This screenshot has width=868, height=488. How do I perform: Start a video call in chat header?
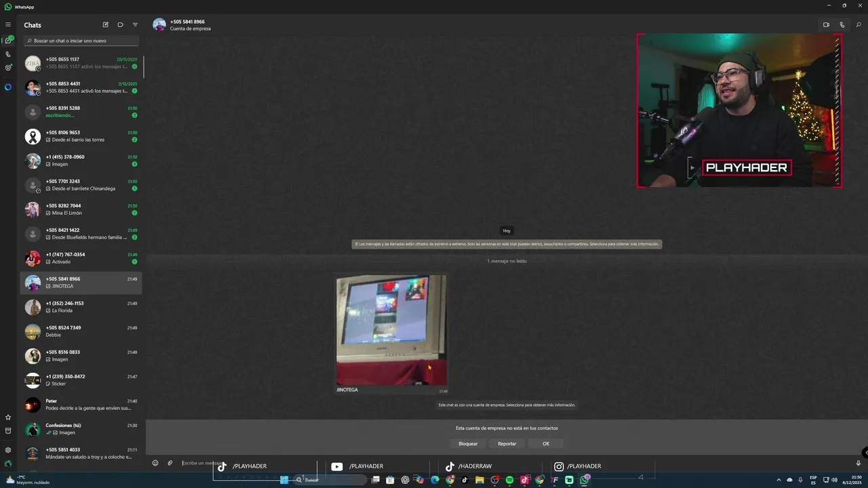pyautogui.click(x=826, y=24)
